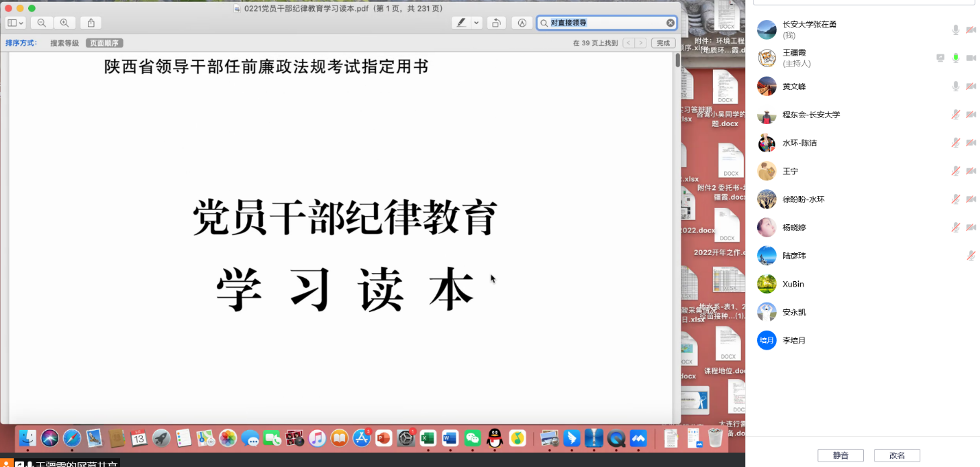
Task: Click the 完成 button in search bar
Action: [x=663, y=43]
